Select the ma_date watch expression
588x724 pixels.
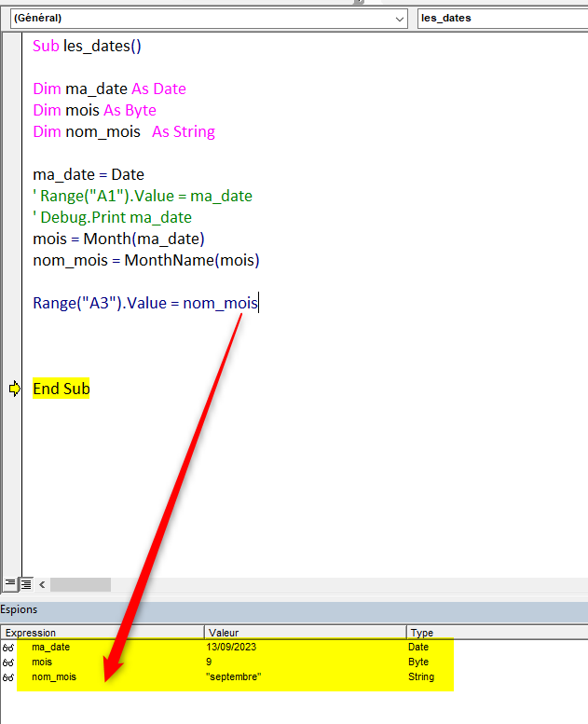coord(51,647)
